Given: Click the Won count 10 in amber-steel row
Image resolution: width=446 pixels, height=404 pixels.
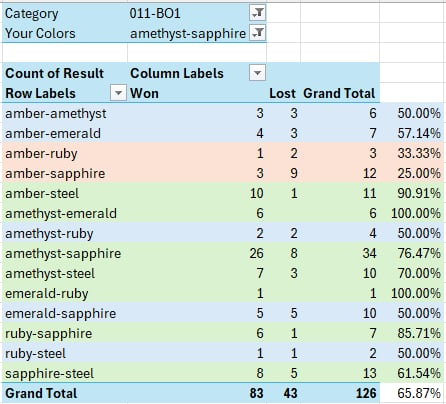Looking at the screenshot, I should click(197, 193).
